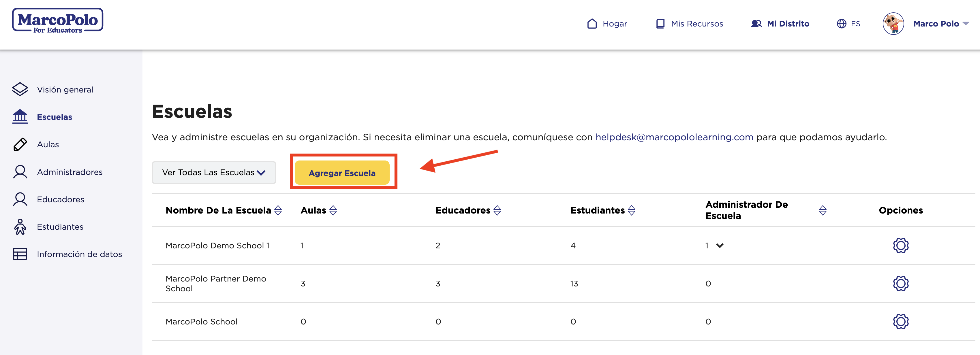This screenshot has width=980, height=355.
Task: Sort by Estudiantes column arrows
Action: click(x=632, y=210)
